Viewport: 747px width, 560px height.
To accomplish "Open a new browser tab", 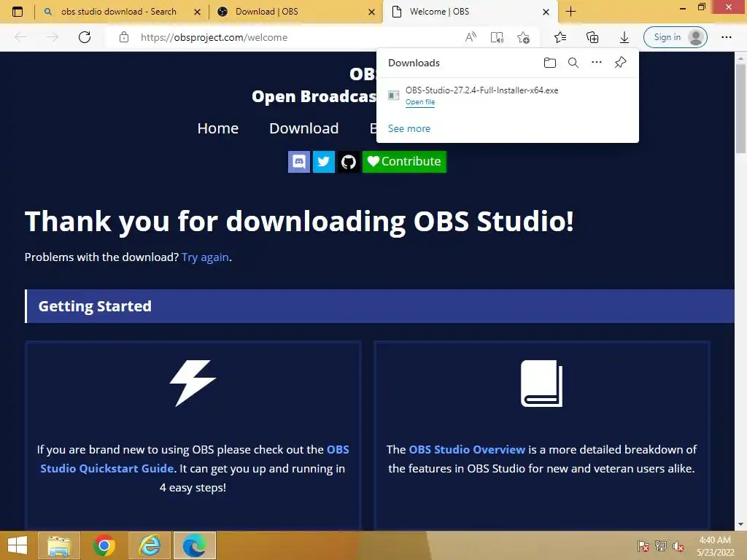I will tap(570, 12).
